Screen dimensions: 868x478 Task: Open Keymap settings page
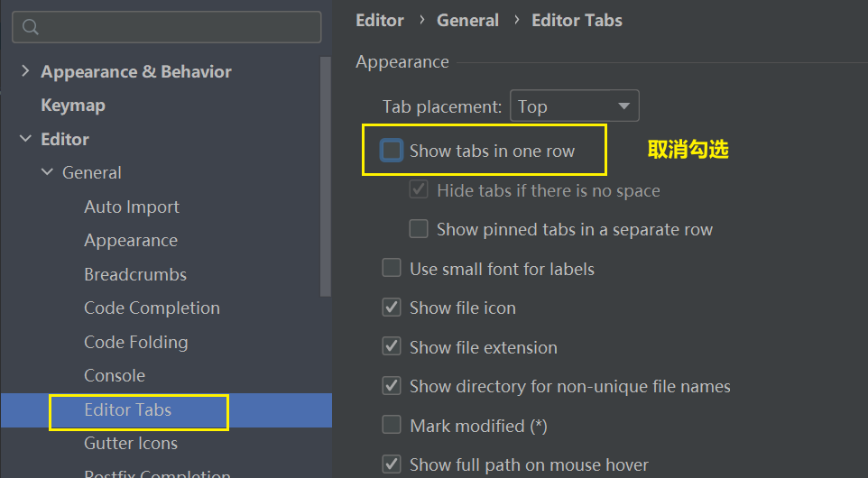[x=73, y=106]
